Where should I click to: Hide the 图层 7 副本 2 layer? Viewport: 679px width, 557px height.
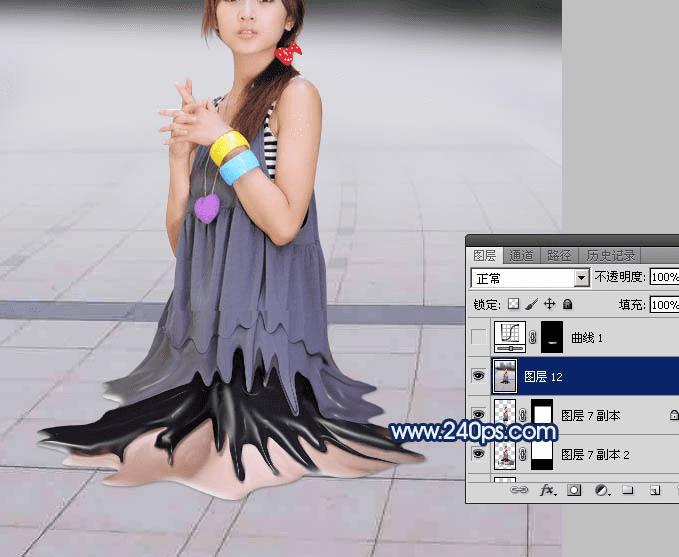coord(479,453)
